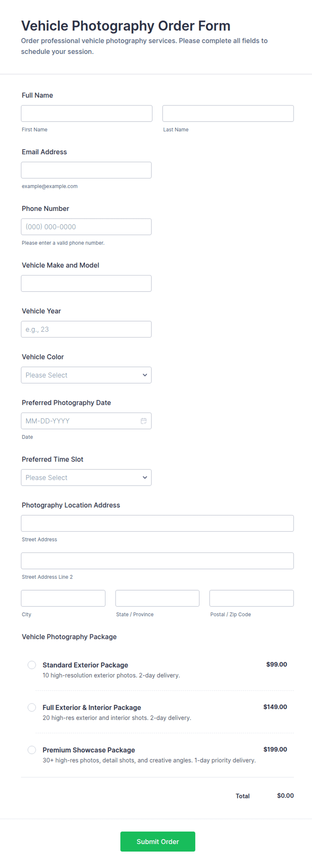Pick the Premium Showcase Package radio button
Image resolution: width=312 pixels, height=868 pixels.
pyautogui.click(x=32, y=750)
